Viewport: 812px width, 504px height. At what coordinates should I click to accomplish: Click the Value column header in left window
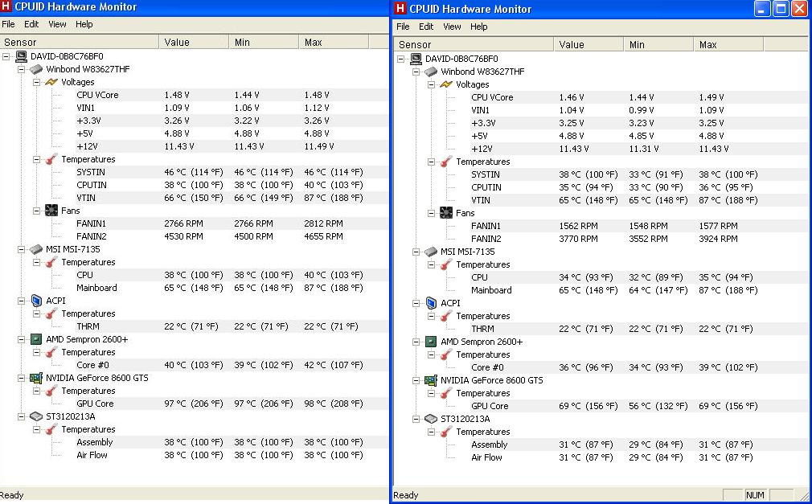click(194, 42)
